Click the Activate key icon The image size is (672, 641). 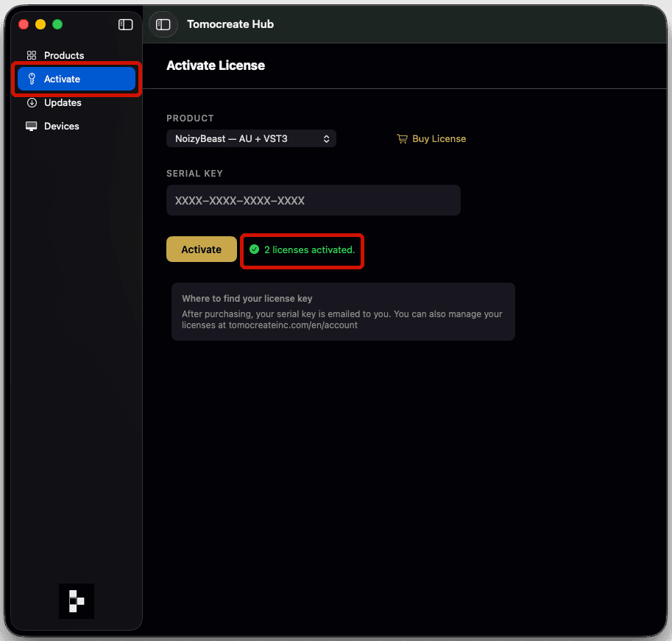32,79
